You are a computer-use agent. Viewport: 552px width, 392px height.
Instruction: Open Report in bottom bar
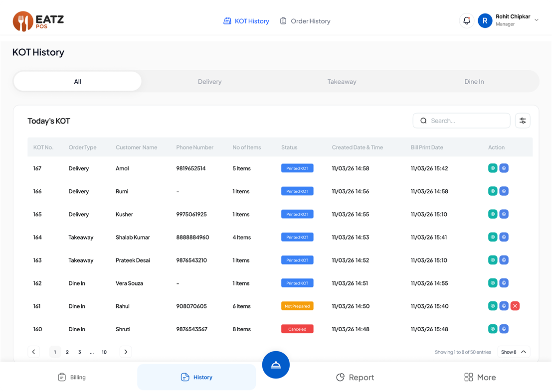pyautogui.click(x=355, y=377)
